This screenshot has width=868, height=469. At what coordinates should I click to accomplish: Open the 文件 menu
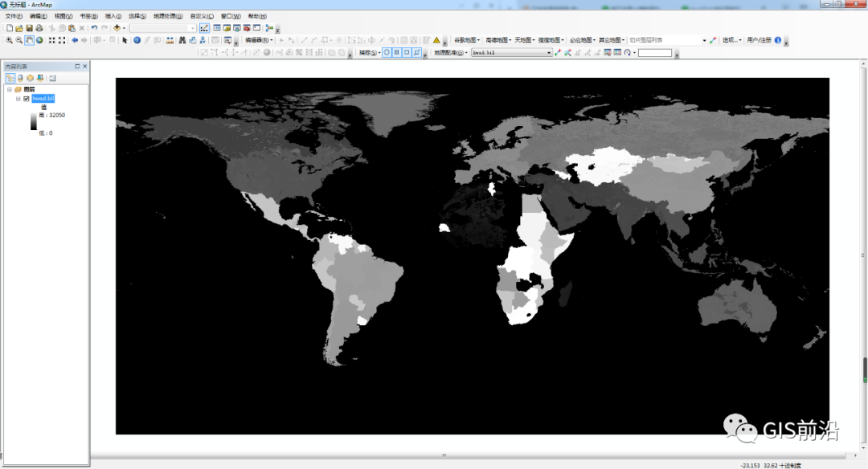pyautogui.click(x=14, y=16)
